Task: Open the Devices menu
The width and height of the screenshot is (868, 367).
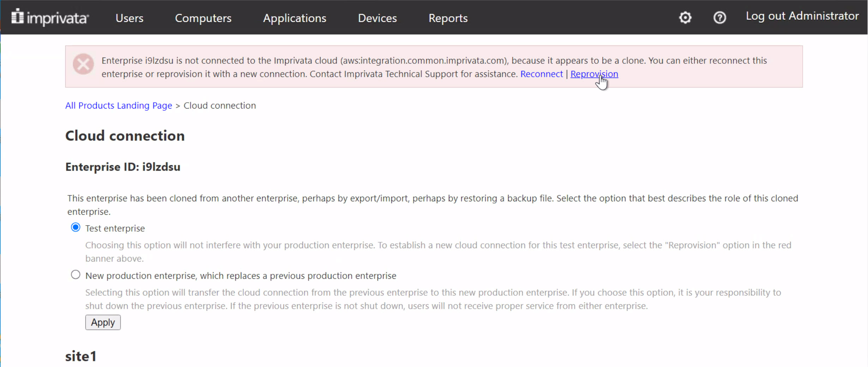Action: [377, 18]
